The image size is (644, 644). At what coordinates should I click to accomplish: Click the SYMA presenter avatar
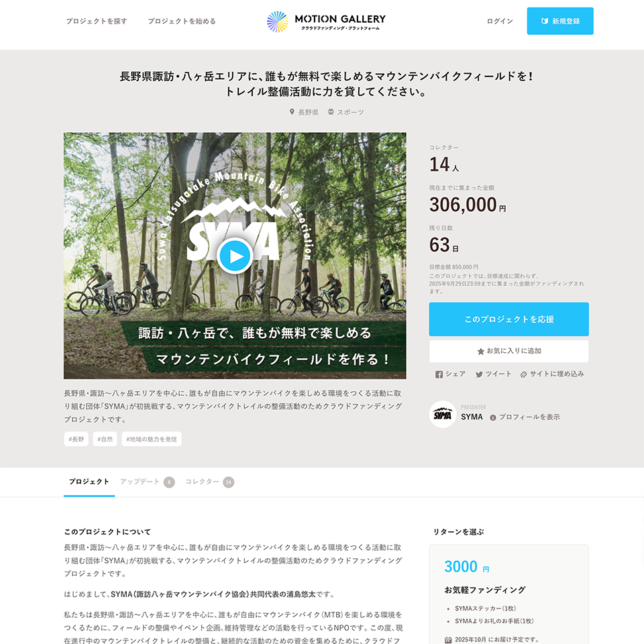click(x=442, y=414)
